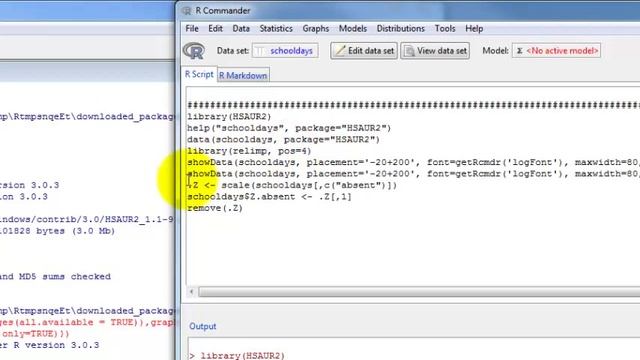
Task: Open the Statistics menu
Action: coord(276,29)
